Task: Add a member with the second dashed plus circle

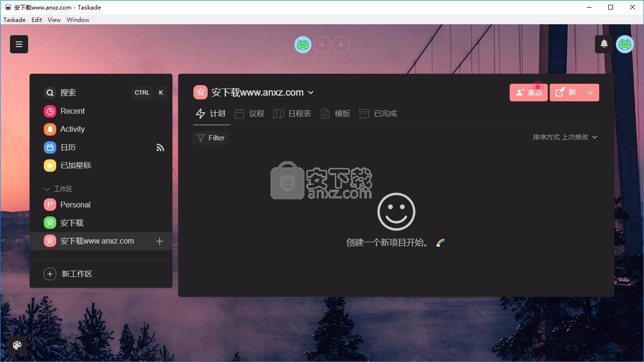Action: click(x=341, y=45)
